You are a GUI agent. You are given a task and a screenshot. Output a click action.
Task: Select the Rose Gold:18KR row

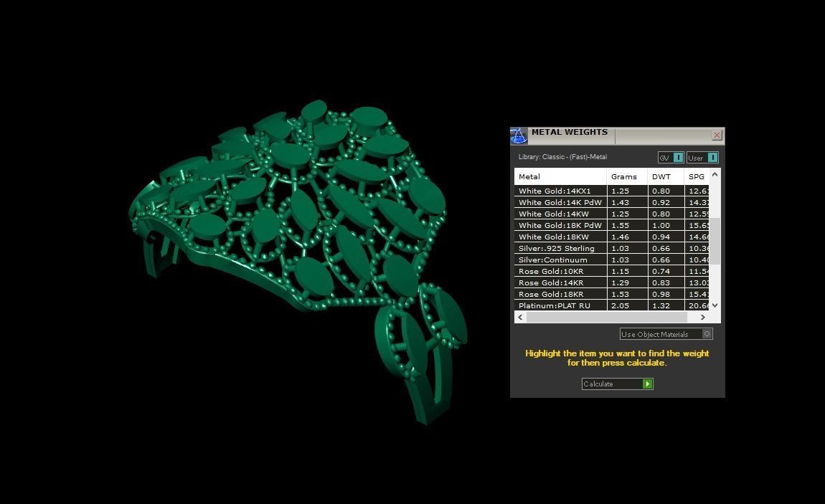click(611, 295)
